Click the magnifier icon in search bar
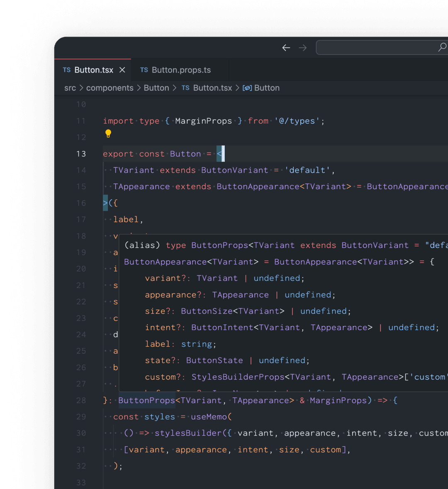 tap(442, 47)
